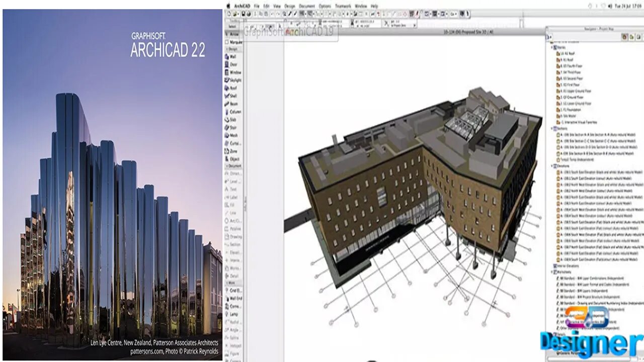The height and width of the screenshot is (362, 644).
Task: Open the Document menu
Action: click(306, 6)
